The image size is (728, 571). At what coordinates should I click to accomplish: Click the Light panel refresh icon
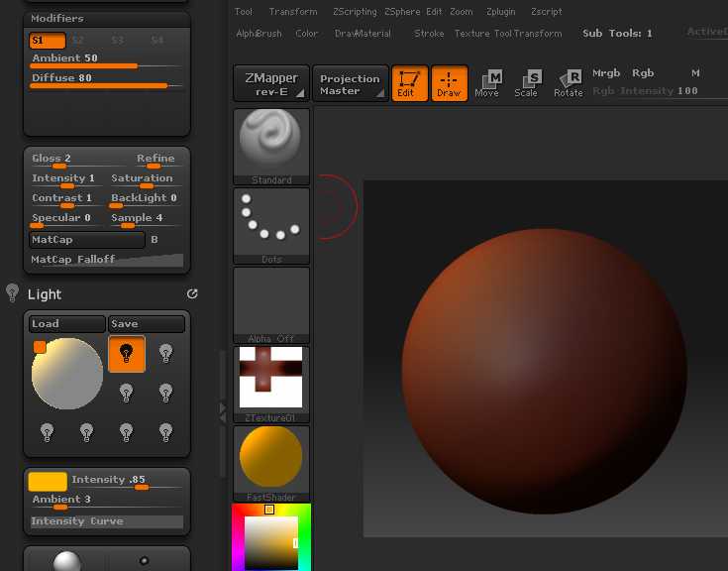tap(192, 294)
